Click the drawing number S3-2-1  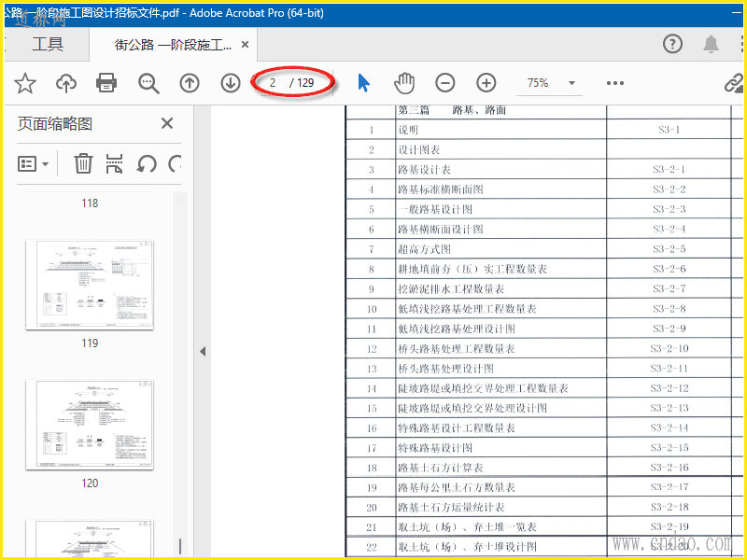pyautogui.click(x=669, y=169)
